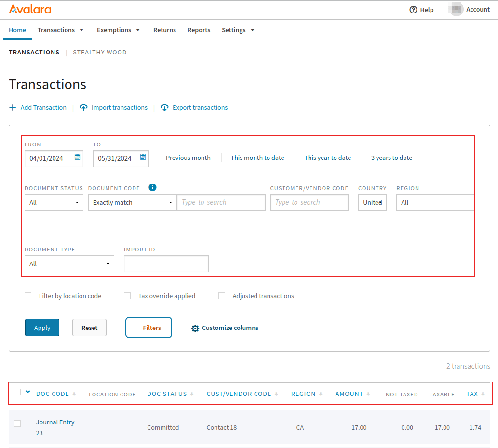498x448 pixels.
Task: Open the FROM date calendar picker
Action: tap(78, 158)
